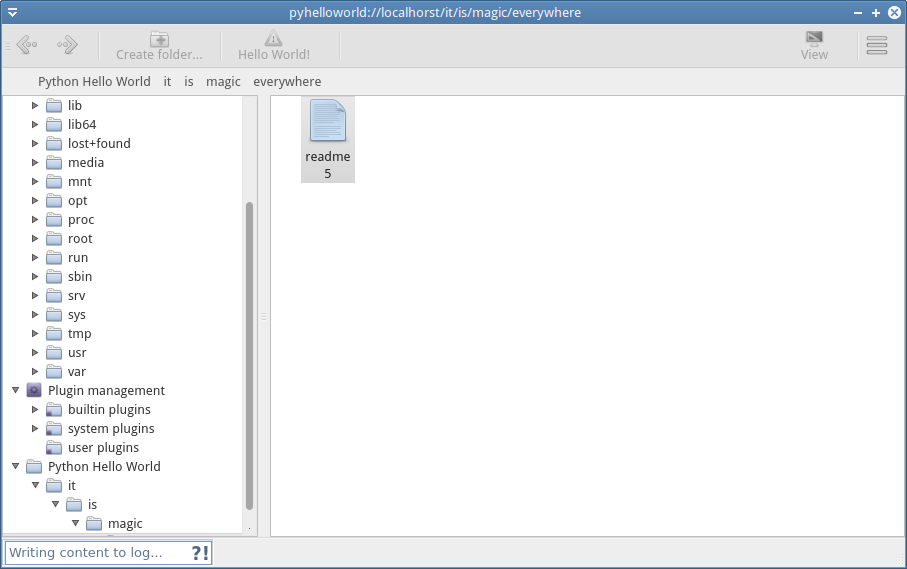The width and height of the screenshot is (907, 569).
Task: Expand the opt tree node
Action: 35,201
